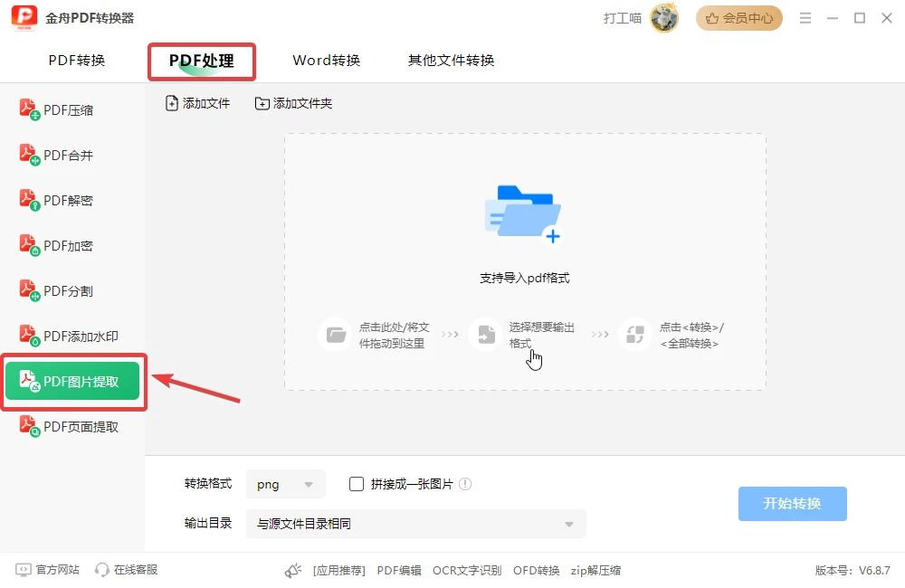The height and width of the screenshot is (588, 905).
Task: Open the 会员中心 button
Action: pyautogui.click(x=739, y=18)
